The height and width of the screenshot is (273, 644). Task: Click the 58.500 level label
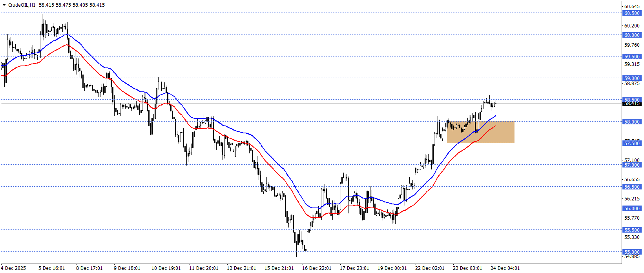click(x=632, y=100)
